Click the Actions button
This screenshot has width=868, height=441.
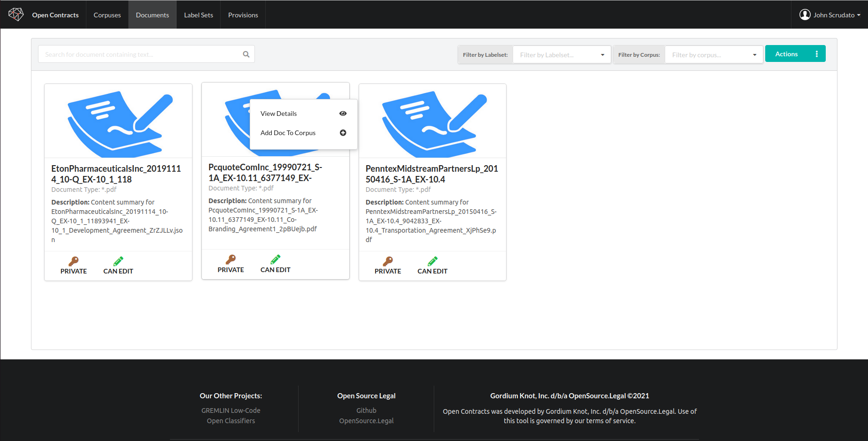pos(795,54)
